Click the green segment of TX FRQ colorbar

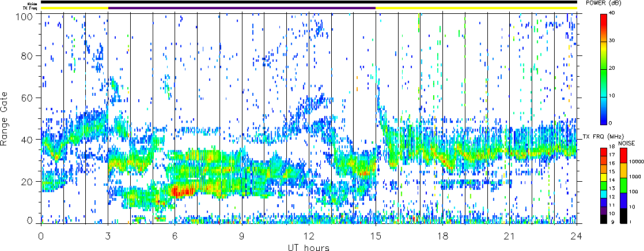tap(604, 186)
